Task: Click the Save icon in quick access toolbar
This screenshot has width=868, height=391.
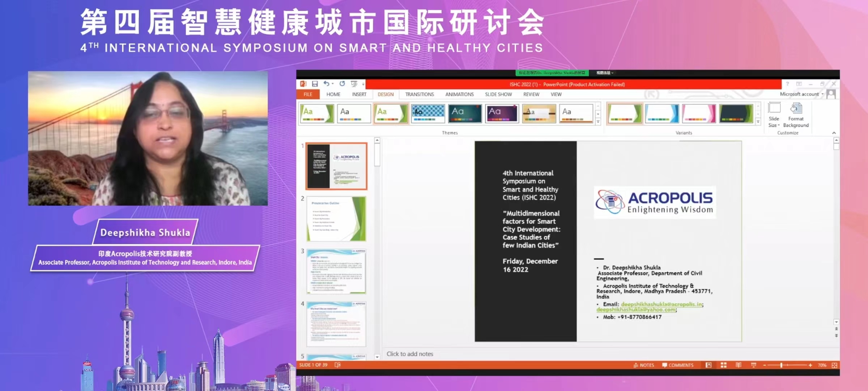Action: [315, 84]
